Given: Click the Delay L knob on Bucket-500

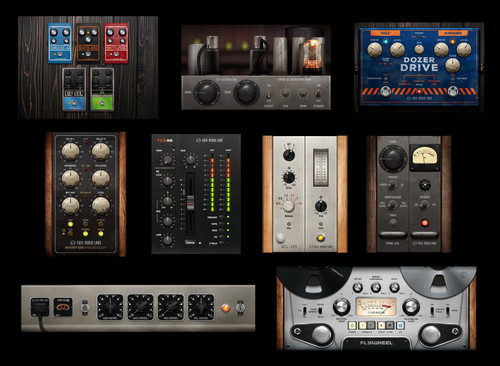Looking at the screenshot, I should tap(71, 151).
